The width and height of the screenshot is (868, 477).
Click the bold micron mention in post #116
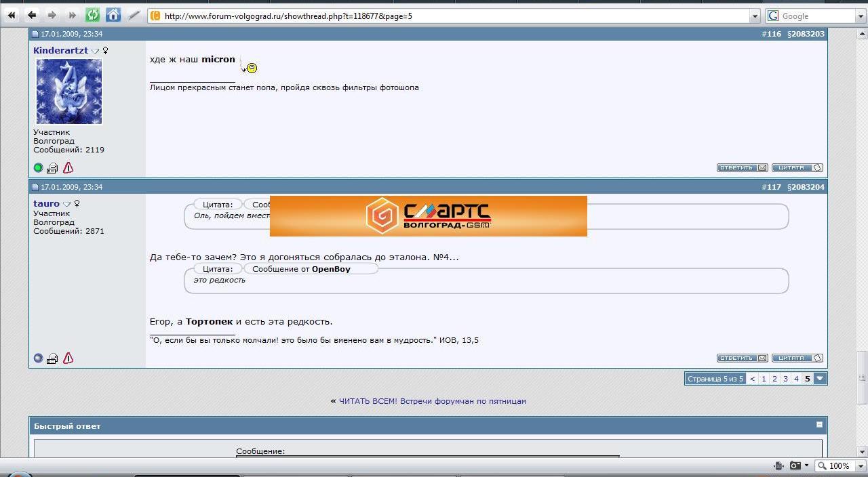(x=218, y=60)
